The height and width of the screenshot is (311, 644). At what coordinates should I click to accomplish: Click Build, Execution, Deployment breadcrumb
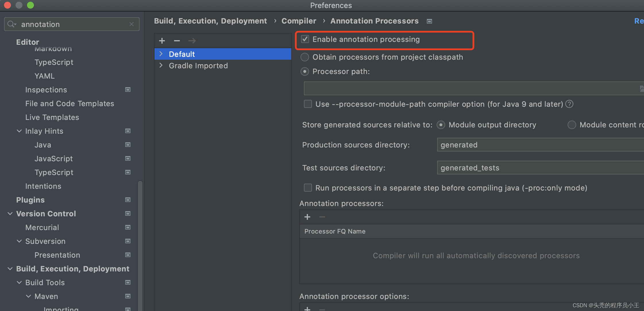(210, 21)
